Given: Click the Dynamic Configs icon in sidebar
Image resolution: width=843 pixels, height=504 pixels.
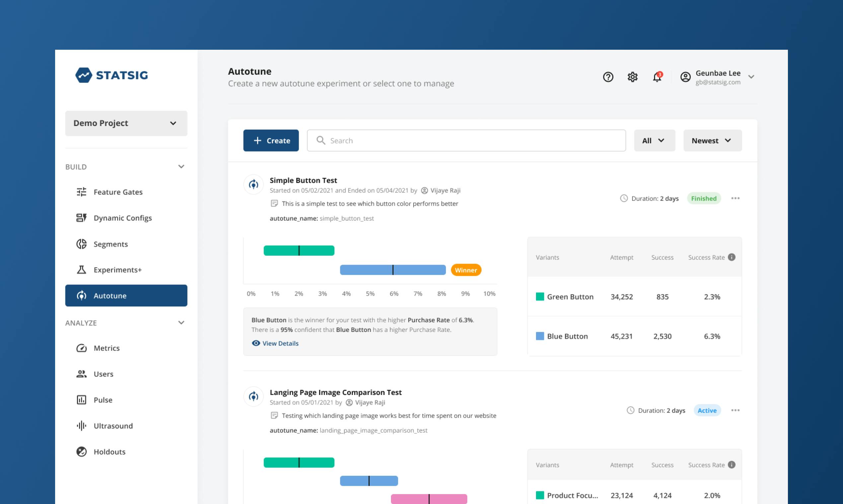Looking at the screenshot, I should pos(82,218).
